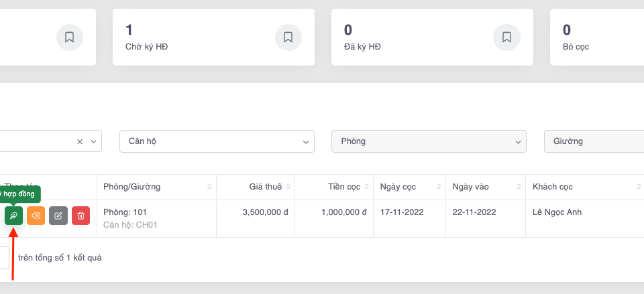Click the gray edit deposit icon
This screenshot has width=644, height=294.
click(x=58, y=216)
